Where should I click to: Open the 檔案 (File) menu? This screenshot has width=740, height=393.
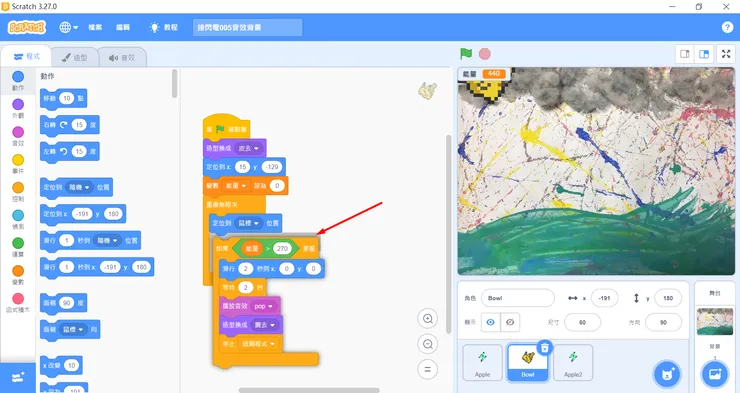click(x=95, y=27)
